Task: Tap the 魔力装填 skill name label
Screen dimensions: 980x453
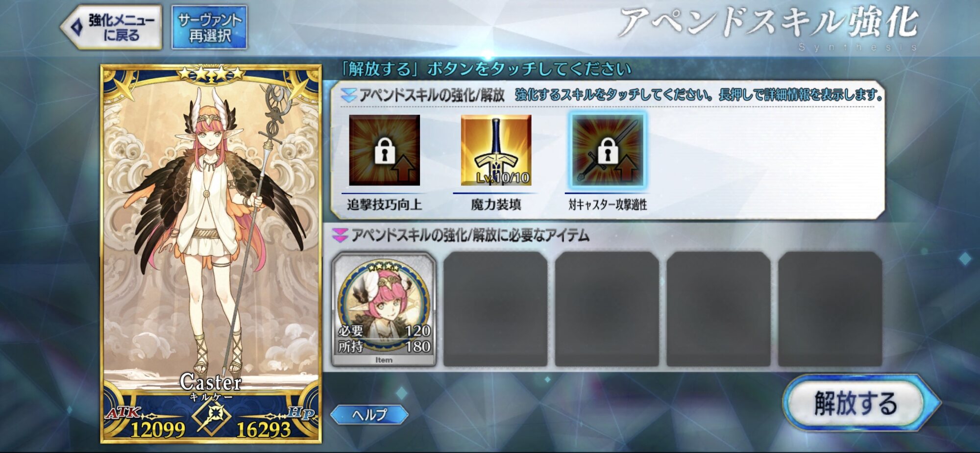Action: (496, 204)
